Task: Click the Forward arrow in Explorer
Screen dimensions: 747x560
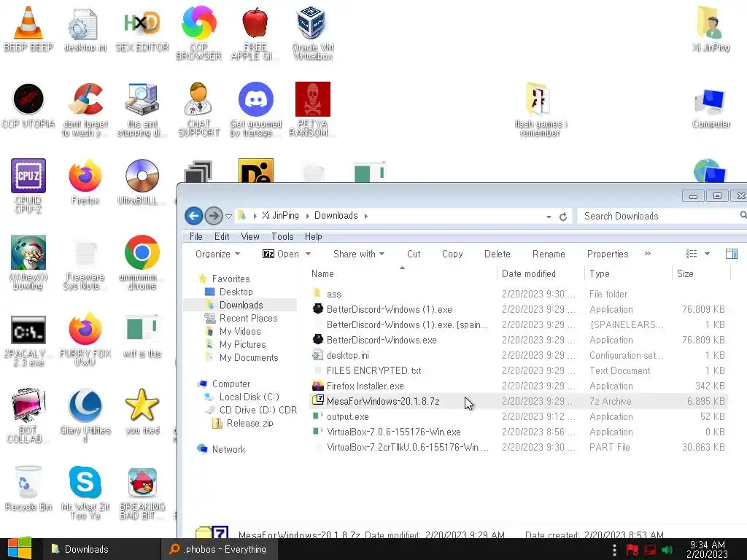Action: [214, 216]
